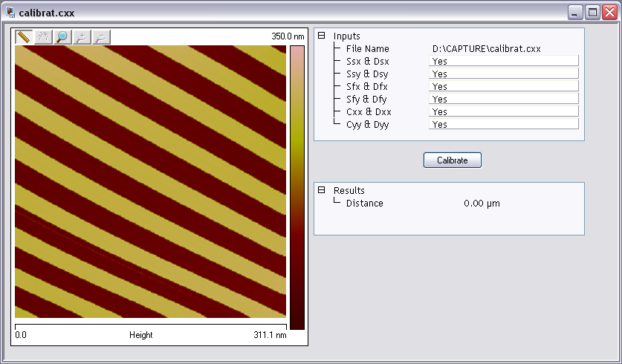The height and width of the screenshot is (364, 622).
Task: Collapse the Inputs section
Action: (321, 36)
